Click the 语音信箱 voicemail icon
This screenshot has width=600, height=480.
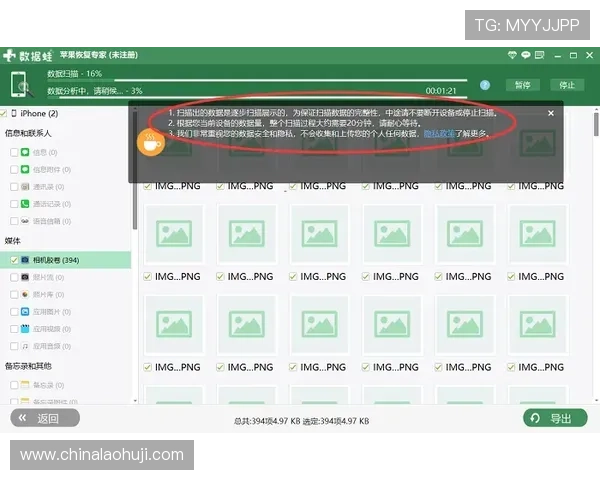click(25, 221)
